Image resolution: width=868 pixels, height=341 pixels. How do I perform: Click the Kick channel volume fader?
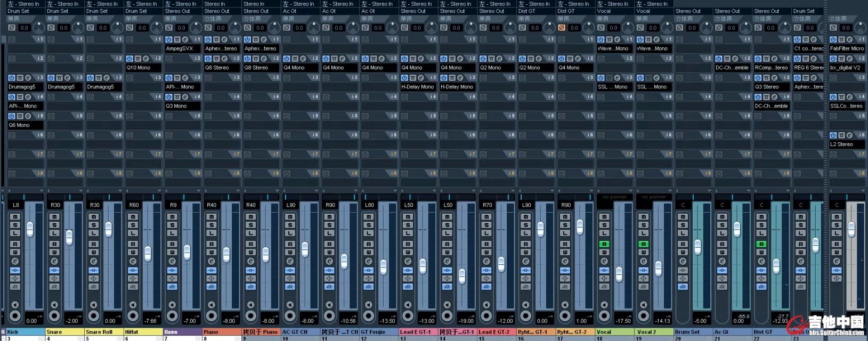click(30, 230)
